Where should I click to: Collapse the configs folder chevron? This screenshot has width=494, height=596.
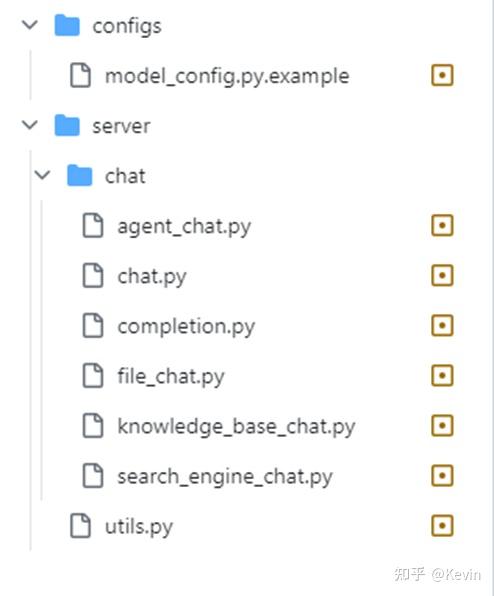click(x=30, y=25)
